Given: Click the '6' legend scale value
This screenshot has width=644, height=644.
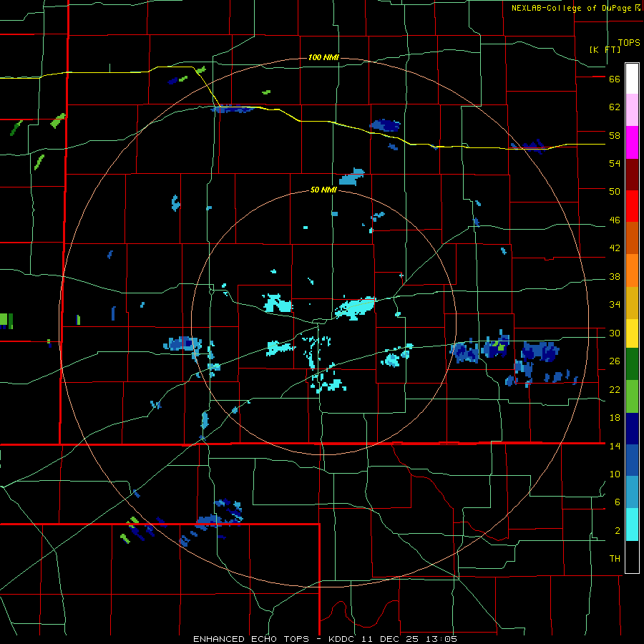Looking at the screenshot, I should pos(618,502).
